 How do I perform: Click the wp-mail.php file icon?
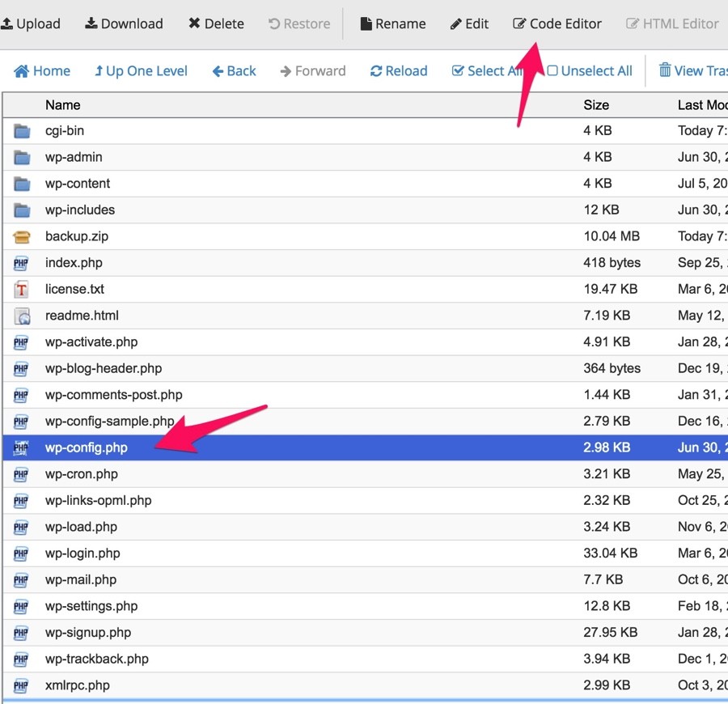pos(21,580)
